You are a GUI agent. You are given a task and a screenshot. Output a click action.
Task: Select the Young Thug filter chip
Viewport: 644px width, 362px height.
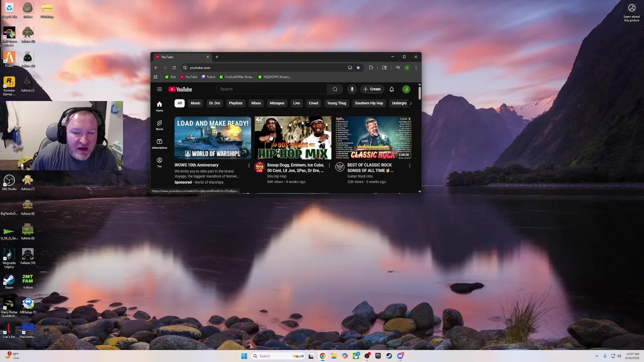pos(337,103)
